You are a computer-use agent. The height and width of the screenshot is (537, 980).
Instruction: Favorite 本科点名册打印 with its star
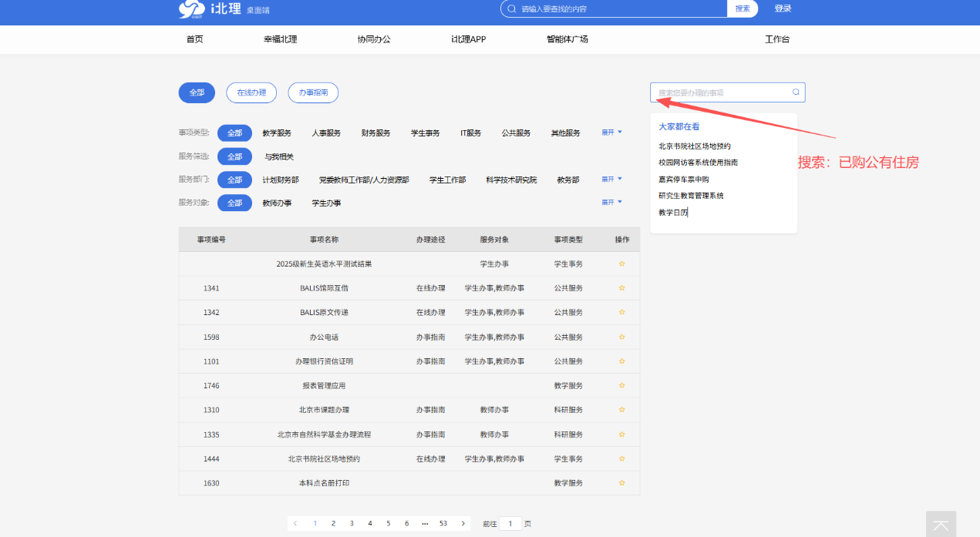pos(621,483)
